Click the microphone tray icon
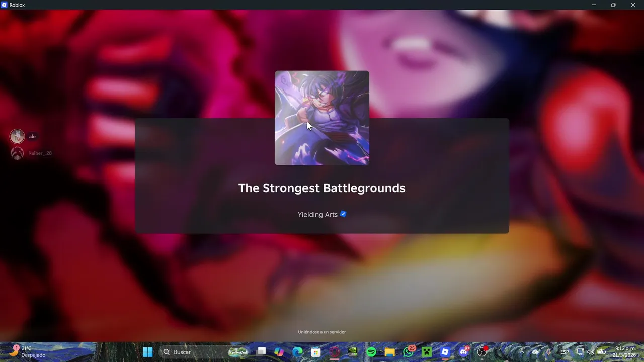Viewport: 644px width, 362px height. pos(549,352)
